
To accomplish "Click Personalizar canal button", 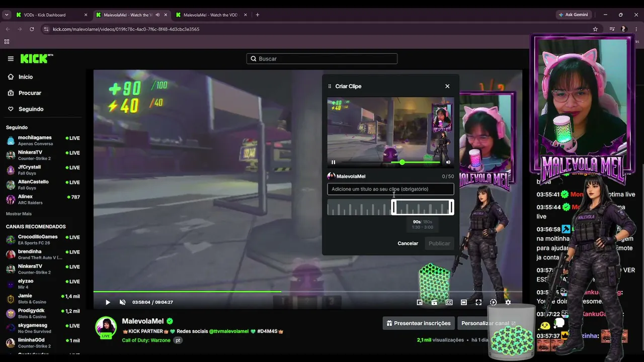I will pyautogui.click(x=489, y=323).
